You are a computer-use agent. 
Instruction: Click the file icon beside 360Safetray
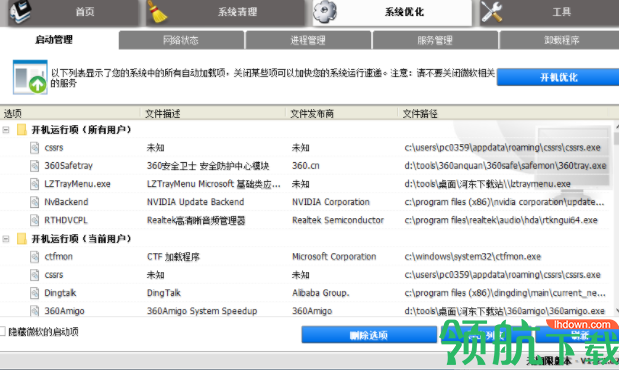pos(35,166)
